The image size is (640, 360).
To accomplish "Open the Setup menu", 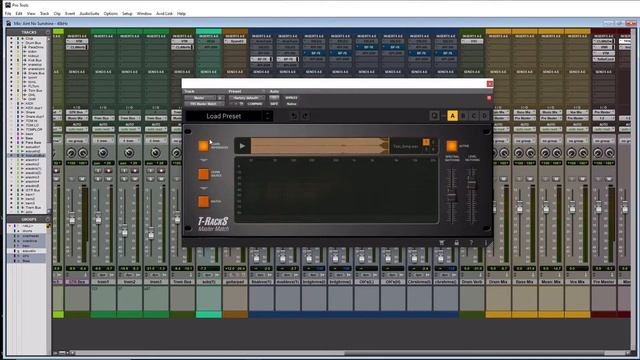I will coord(127,13).
